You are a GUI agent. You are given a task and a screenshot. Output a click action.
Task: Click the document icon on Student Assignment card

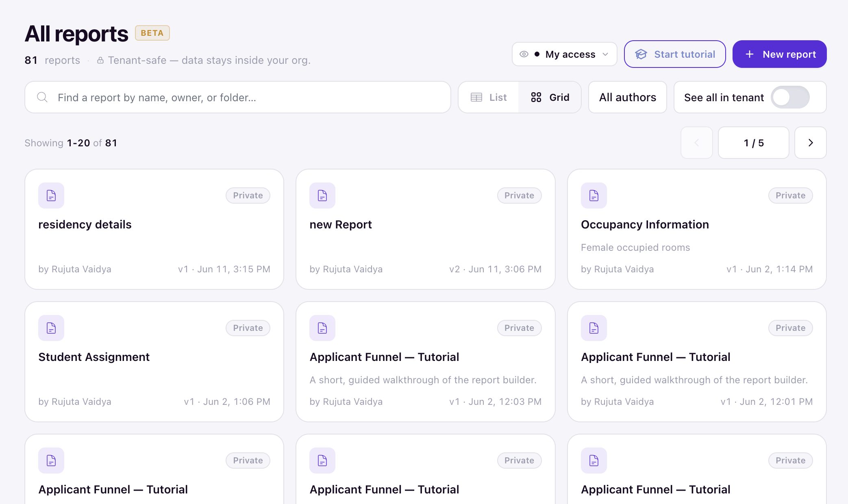coord(51,328)
